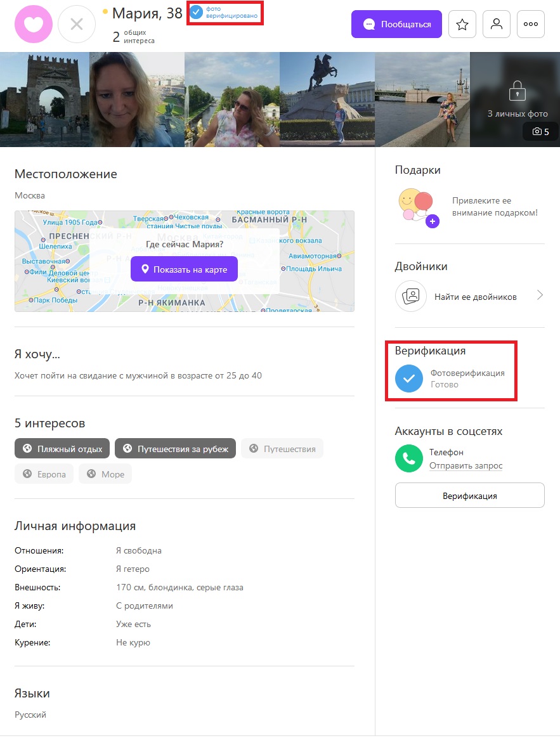The height and width of the screenshot is (738, 560).
Task: Click 'Показать на карте' button
Action: pyautogui.click(x=184, y=269)
